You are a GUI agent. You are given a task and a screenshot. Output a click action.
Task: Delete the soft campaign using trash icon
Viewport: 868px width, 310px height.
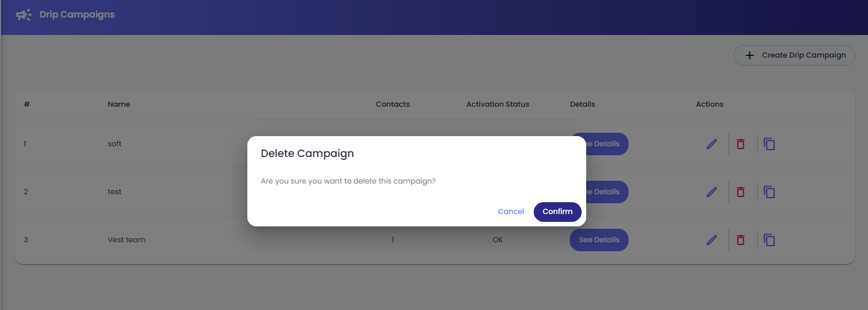pyautogui.click(x=740, y=144)
